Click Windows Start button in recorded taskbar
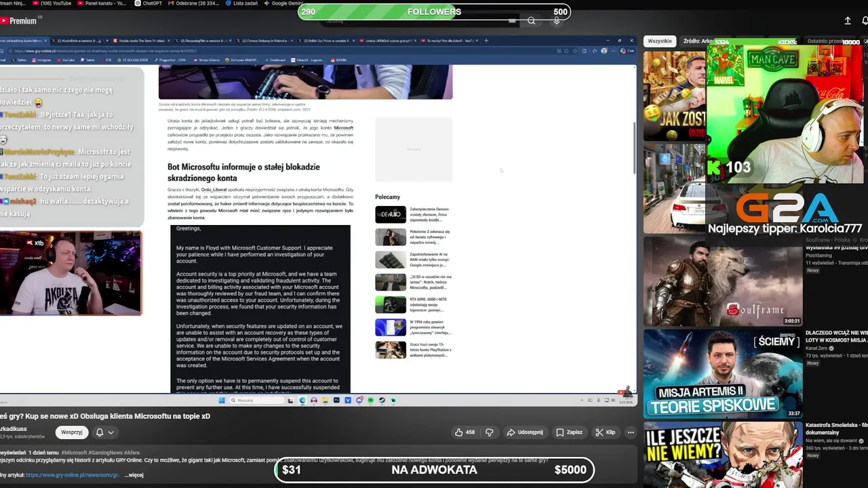The width and height of the screenshot is (868, 488). (x=222, y=401)
